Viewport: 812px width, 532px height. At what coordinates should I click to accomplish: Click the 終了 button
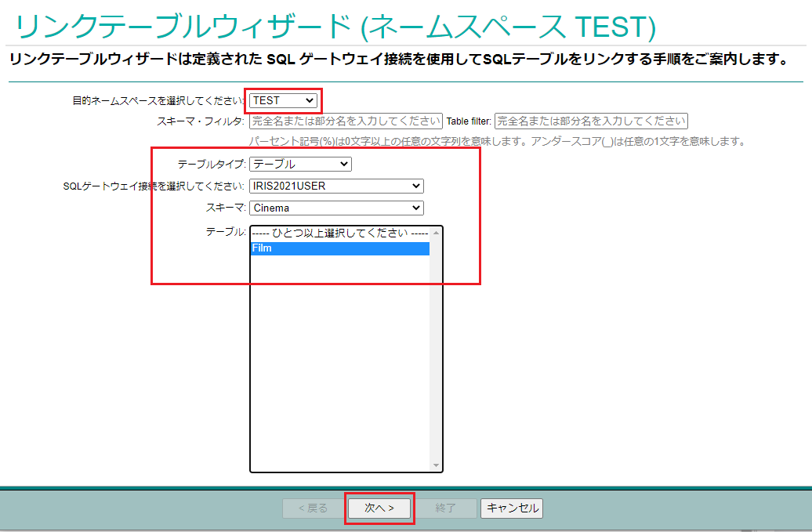pyautogui.click(x=445, y=508)
